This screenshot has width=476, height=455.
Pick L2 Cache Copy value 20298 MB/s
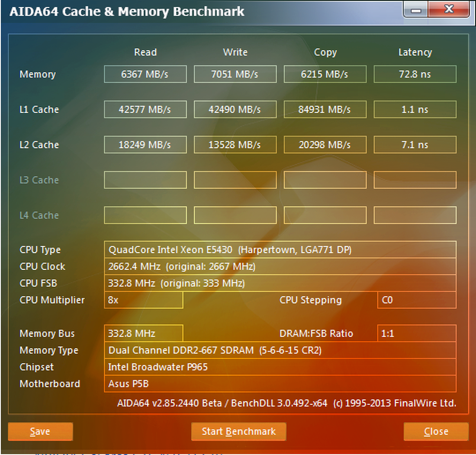click(325, 145)
